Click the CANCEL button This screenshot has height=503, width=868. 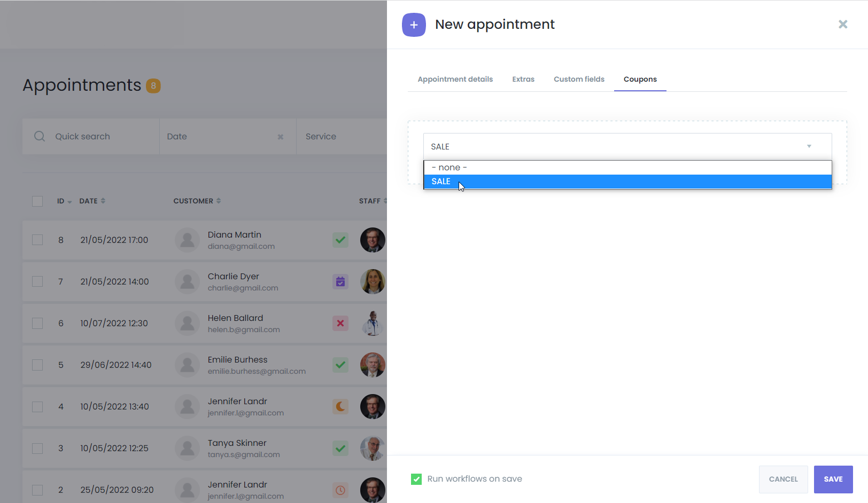click(x=783, y=479)
